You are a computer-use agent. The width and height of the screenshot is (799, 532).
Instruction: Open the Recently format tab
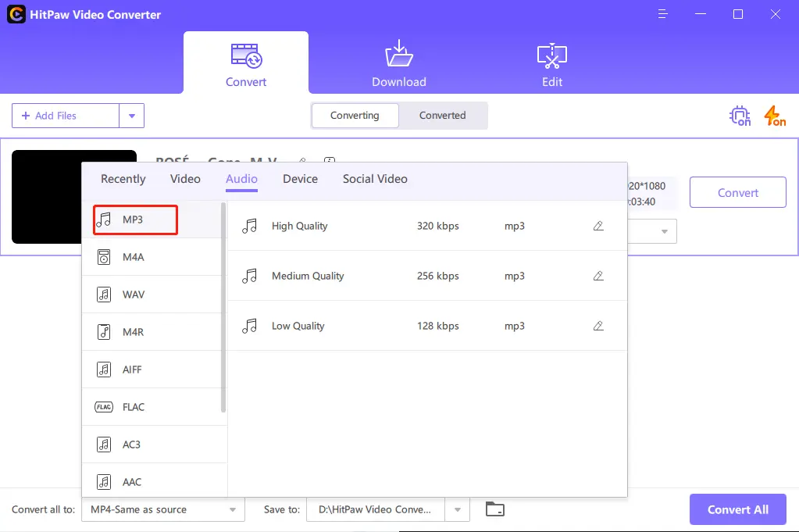pyautogui.click(x=123, y=179)
